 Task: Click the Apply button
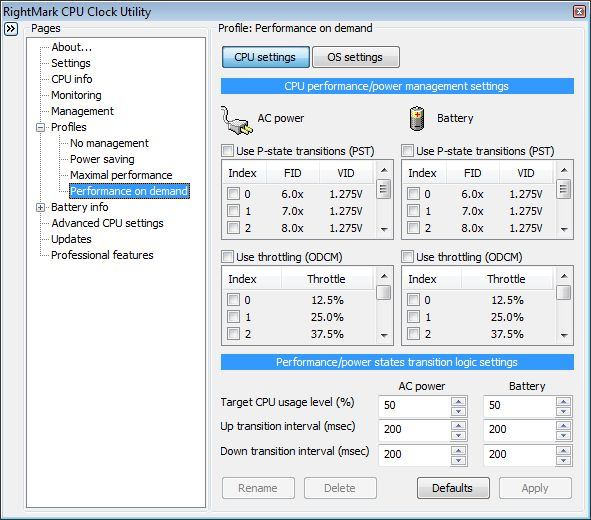click(535, 488)
